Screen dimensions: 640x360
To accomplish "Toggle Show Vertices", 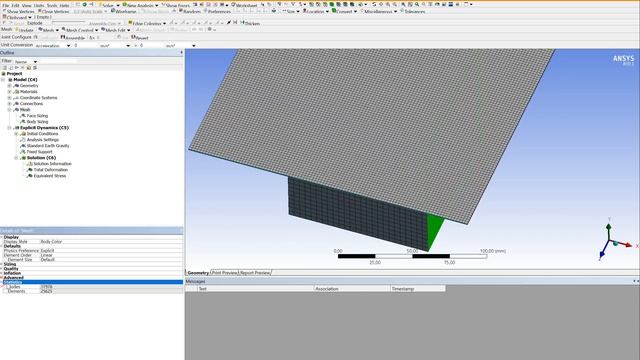I will pos(19,11).
